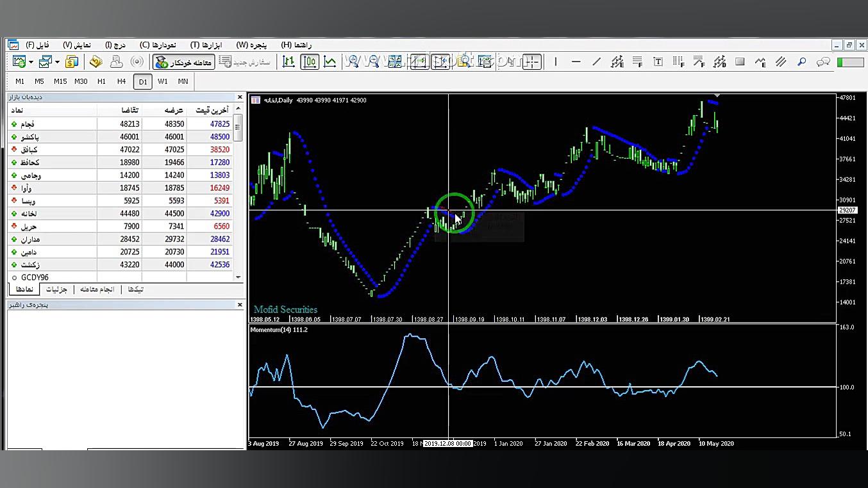868x488 pixels.
Task: Draw a vertical line object
Action: [x=556, y=61]
